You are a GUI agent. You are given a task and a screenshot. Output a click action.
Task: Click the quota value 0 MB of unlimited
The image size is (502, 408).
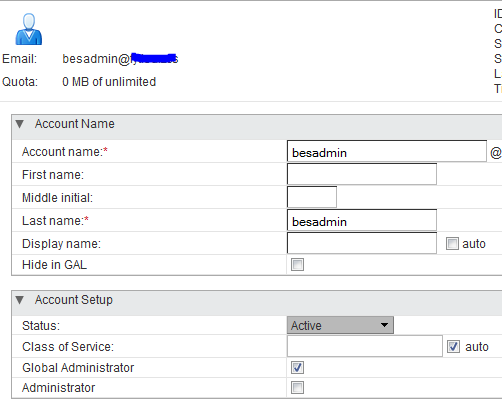[109, 82]
